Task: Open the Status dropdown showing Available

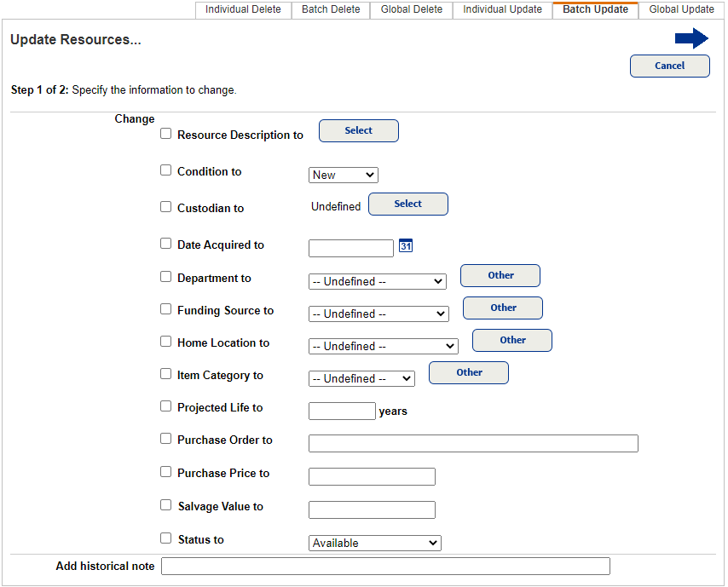Action: [x=374, y=543]
